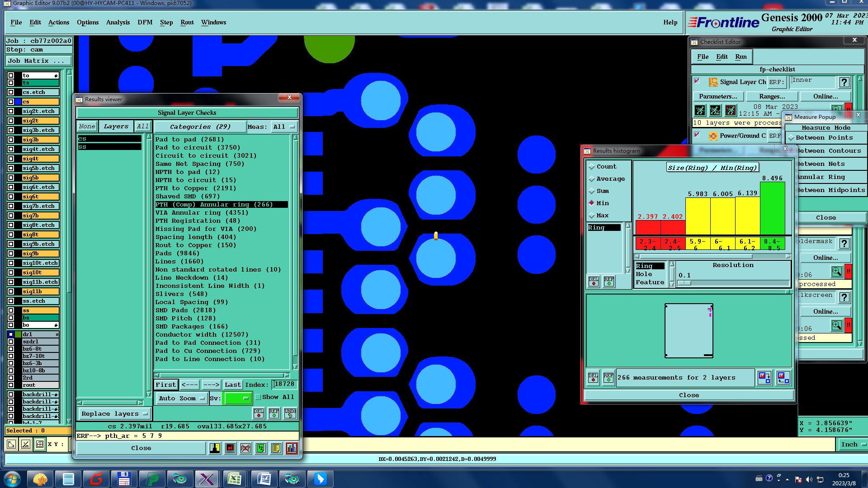Click the Last button in Results viewer
Viewport: 868px width, 488px height.
pos(233,385)
